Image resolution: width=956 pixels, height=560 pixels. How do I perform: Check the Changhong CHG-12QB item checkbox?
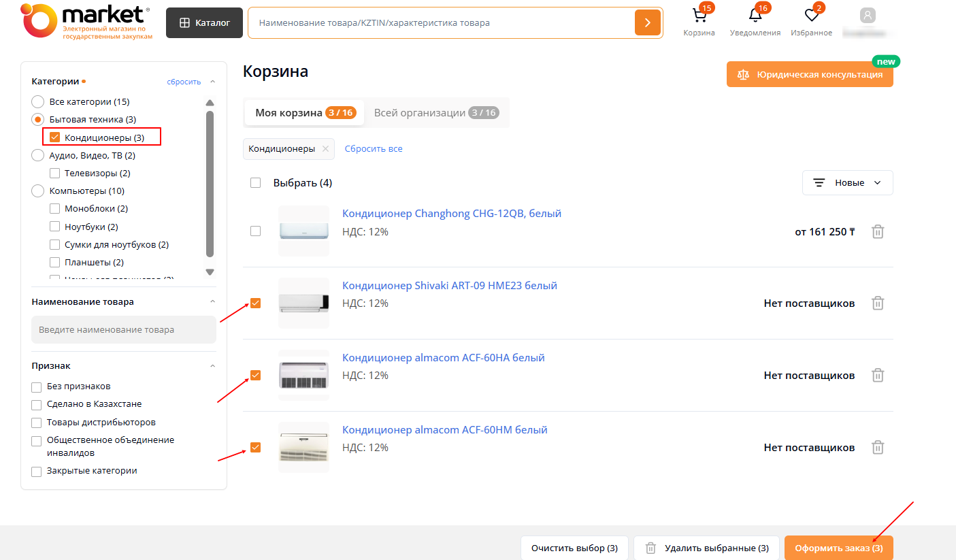[255, 231]
